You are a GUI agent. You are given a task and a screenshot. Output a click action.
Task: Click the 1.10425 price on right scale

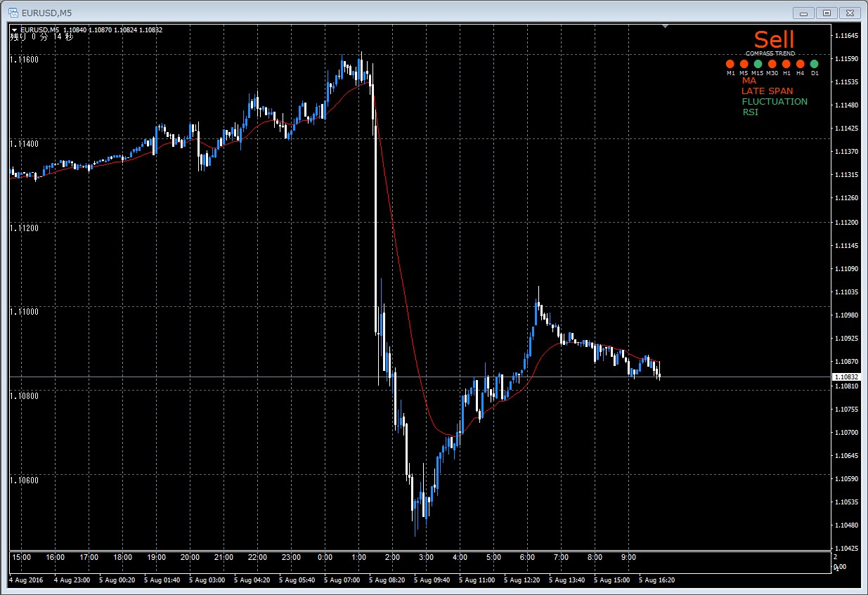pyautogui.click(x=846, y=549)
